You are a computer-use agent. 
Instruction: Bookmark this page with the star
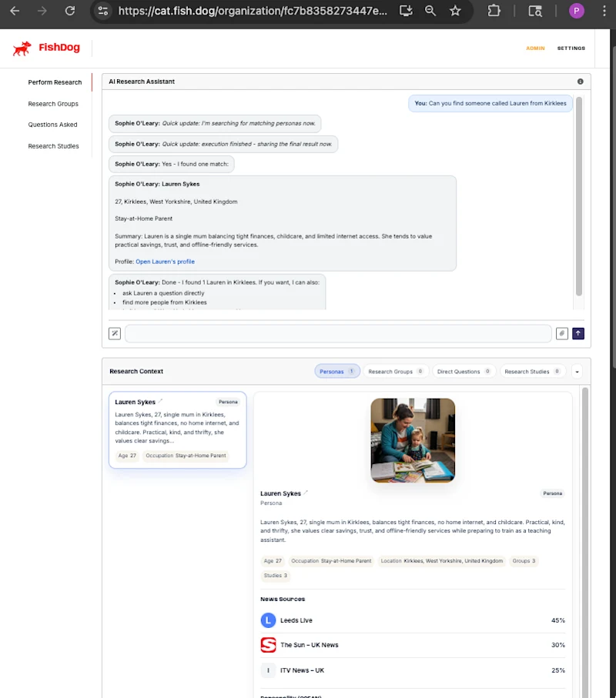pos(455,11)
